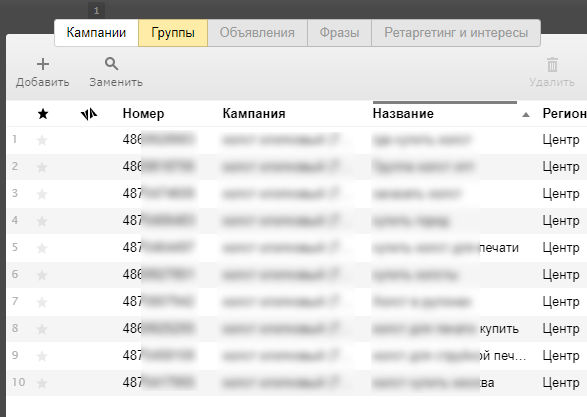
Task: Click Центр region in row 7
Action: click(x=561, y=302)
